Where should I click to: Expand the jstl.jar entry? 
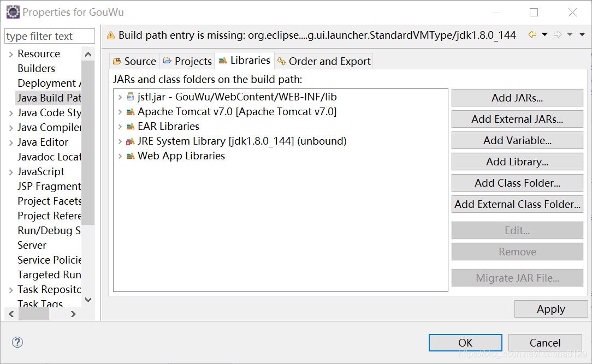point(120,97)
